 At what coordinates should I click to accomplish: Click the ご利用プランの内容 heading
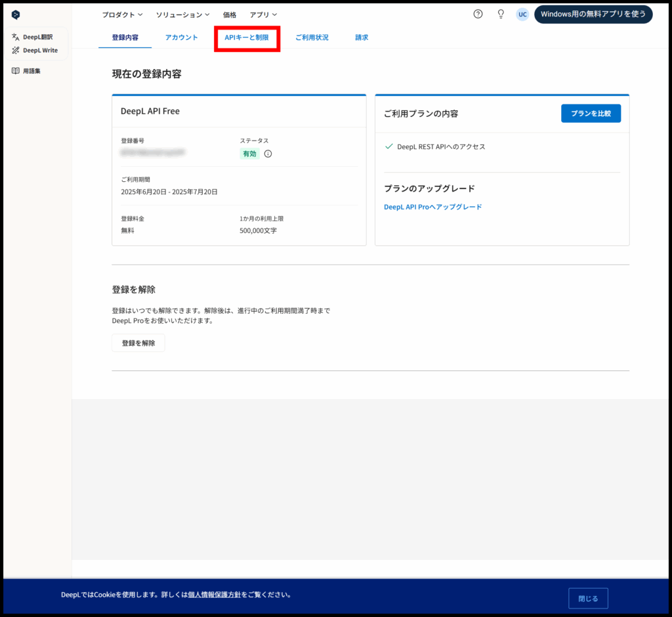point(421,114)
